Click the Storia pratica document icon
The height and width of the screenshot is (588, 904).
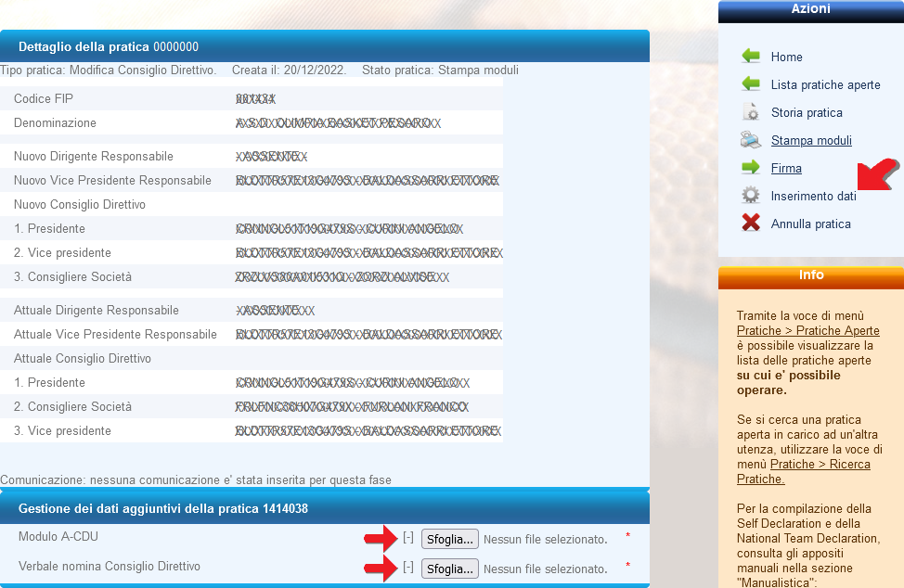point(751,112)
